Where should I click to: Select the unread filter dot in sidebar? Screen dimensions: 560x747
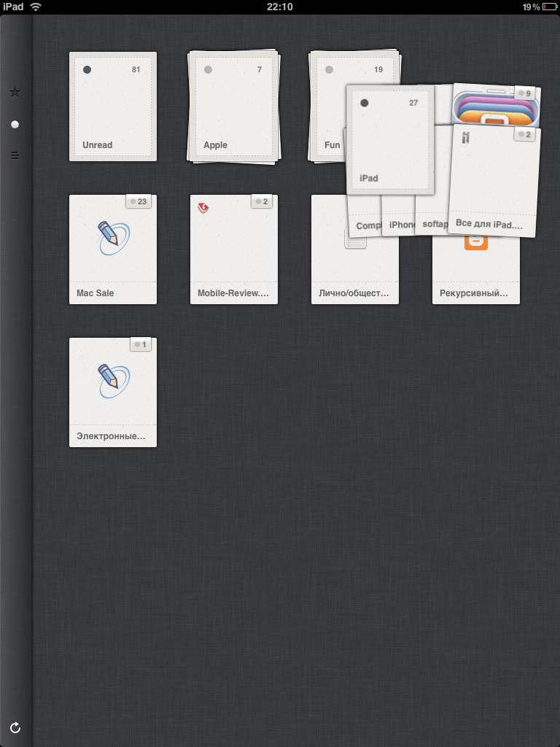15,124
